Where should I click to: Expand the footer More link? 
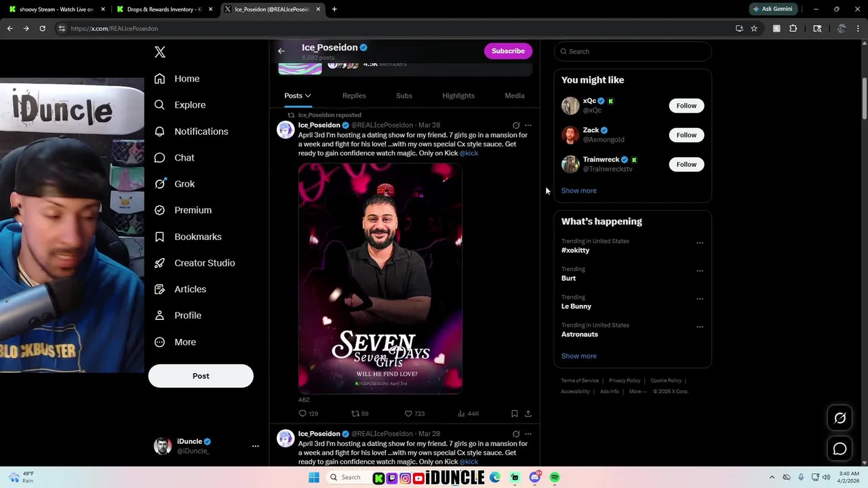[x=637, y=391]
